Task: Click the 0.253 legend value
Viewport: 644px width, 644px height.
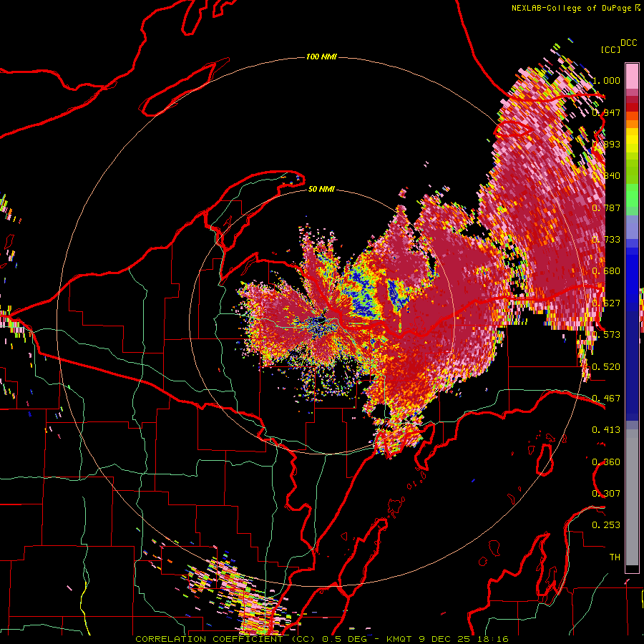Action: click(x=606, y=525)
